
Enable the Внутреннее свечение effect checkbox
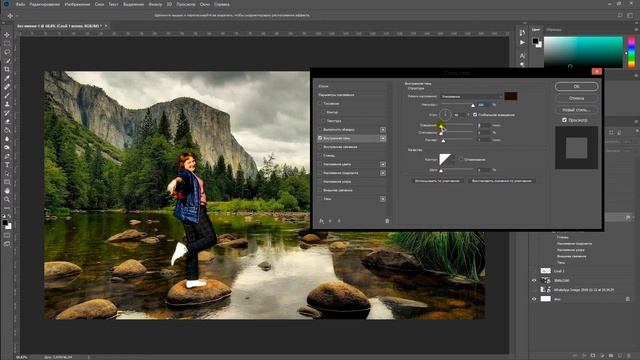(x=320, y=147)
